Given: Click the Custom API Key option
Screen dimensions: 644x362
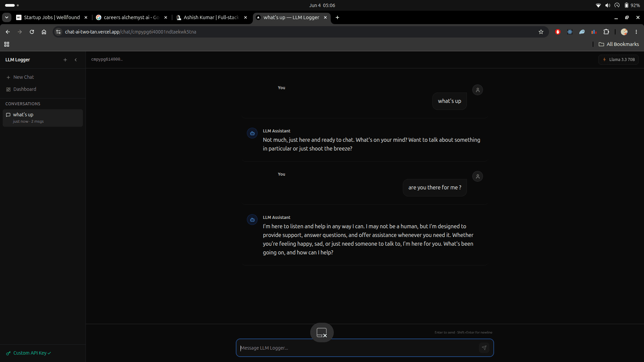Looking at the screenshot, I should coord(29,353).
